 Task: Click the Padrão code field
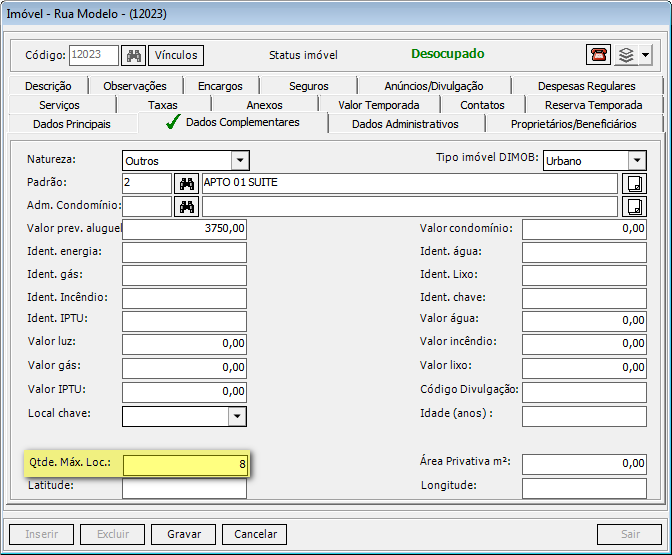pyautogui.click(x=147, y=184)
